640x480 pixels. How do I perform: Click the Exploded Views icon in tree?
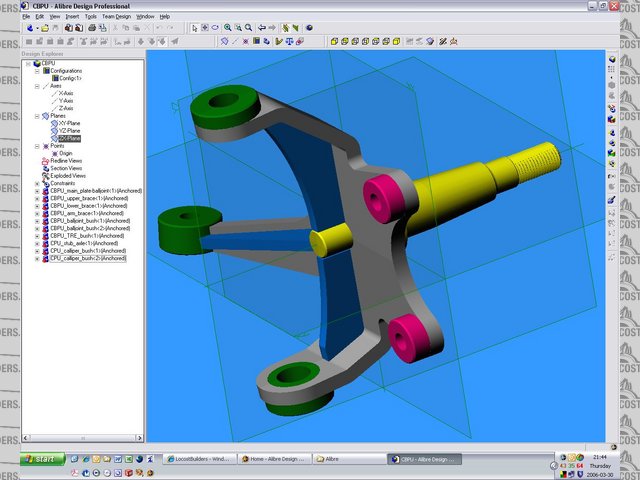pos(45,175)
